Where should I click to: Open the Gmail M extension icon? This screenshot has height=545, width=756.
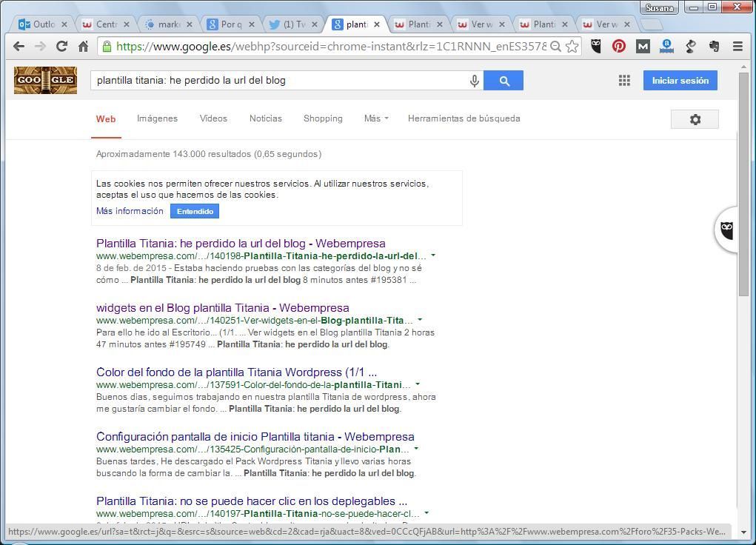643,47
